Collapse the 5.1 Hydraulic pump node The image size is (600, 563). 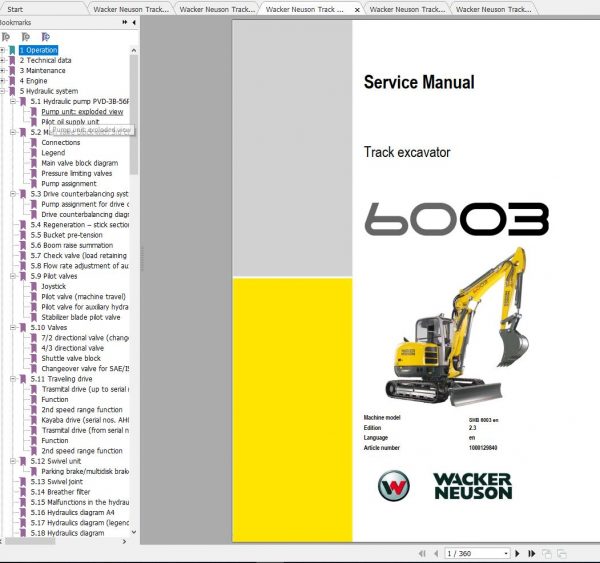pos(13,101)
